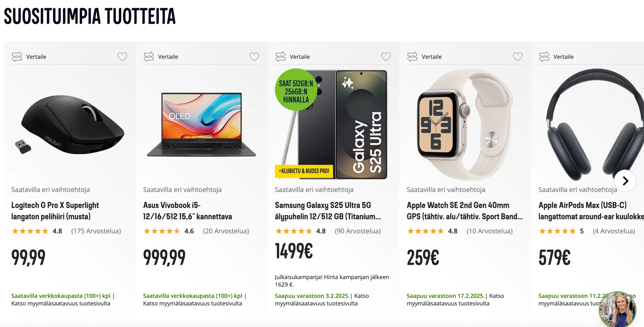Click the compare arrows icon on AirPods Max card
Image resolution: width=644 pixels, height=327 pixels.
tap(544, 57)
